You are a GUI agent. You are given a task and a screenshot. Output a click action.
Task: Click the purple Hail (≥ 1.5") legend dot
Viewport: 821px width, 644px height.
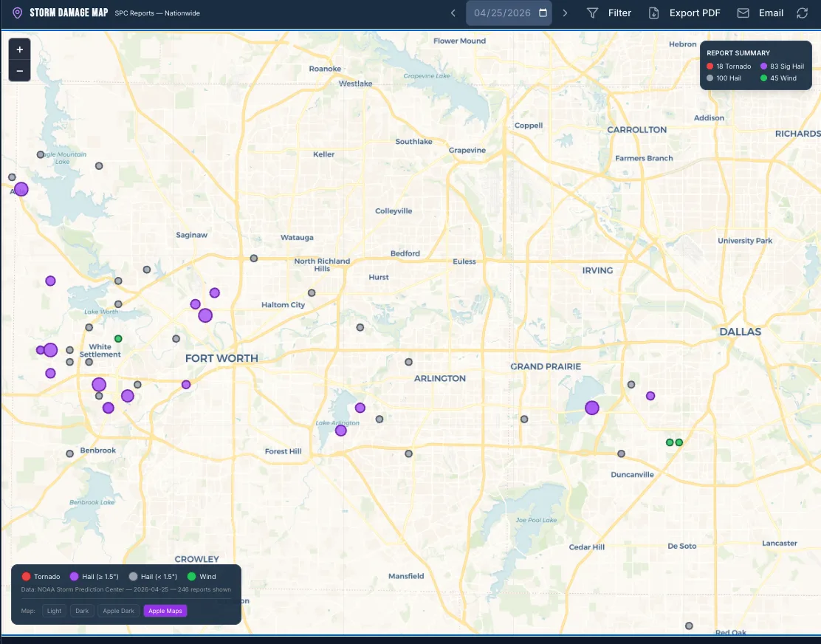pos(75,577)
